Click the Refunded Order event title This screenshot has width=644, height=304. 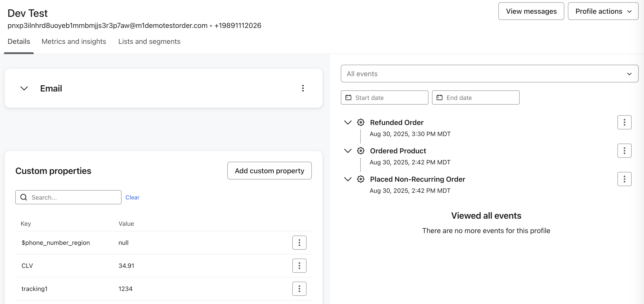[397, 122]
